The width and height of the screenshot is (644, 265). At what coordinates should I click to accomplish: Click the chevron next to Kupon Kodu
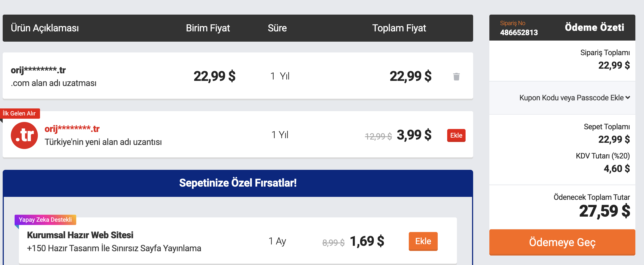(x=628, y=98)
